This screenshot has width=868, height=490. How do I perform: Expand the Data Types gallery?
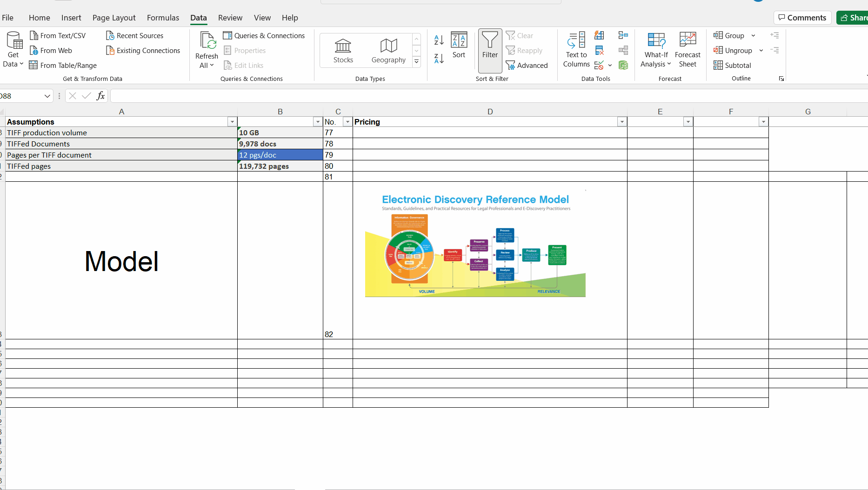(417, 61)
